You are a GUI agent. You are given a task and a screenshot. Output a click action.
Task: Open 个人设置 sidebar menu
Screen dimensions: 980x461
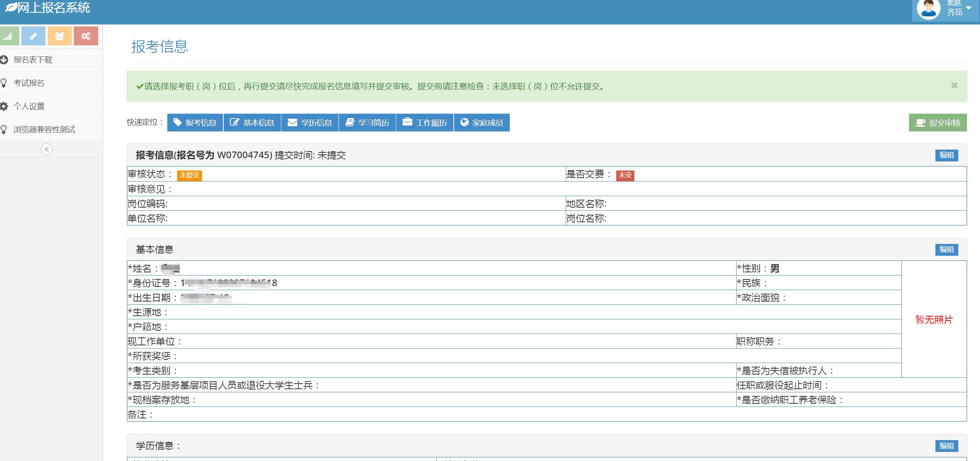coord(29,107)
